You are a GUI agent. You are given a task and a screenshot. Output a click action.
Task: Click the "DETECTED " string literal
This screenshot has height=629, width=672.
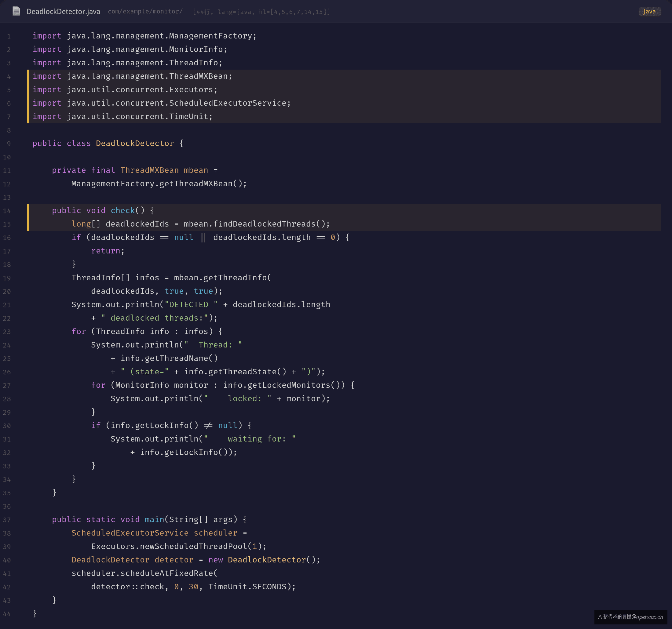(191, 304)
